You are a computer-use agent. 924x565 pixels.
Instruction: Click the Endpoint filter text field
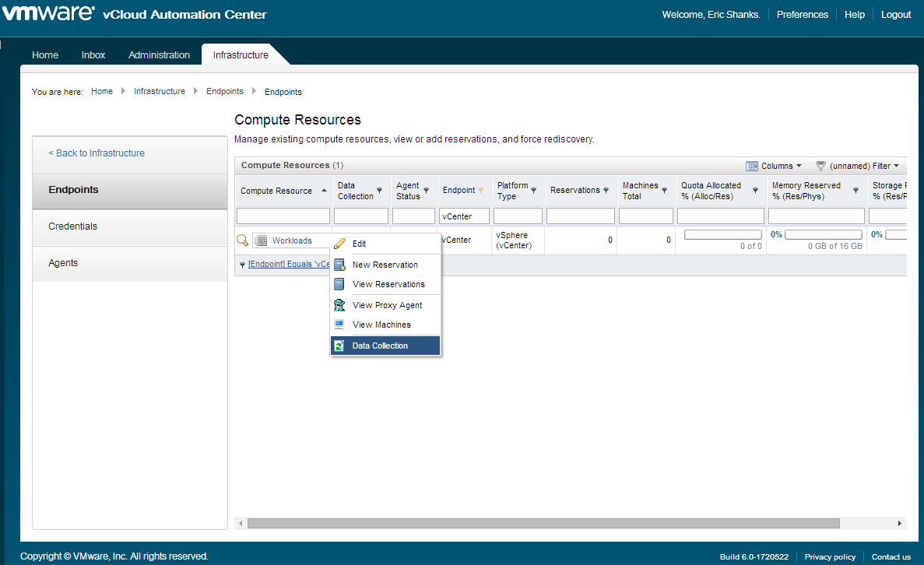pyautogui.click(x=464, y=216)
